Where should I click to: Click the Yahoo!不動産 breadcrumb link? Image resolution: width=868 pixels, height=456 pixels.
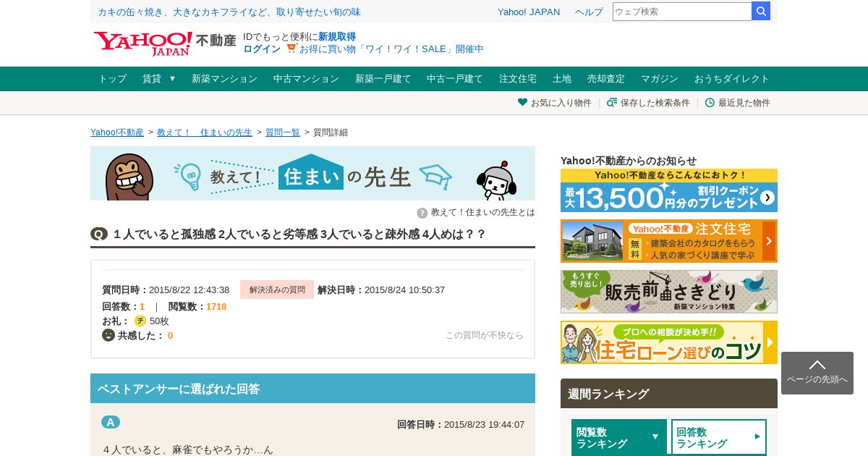[117, 132]
